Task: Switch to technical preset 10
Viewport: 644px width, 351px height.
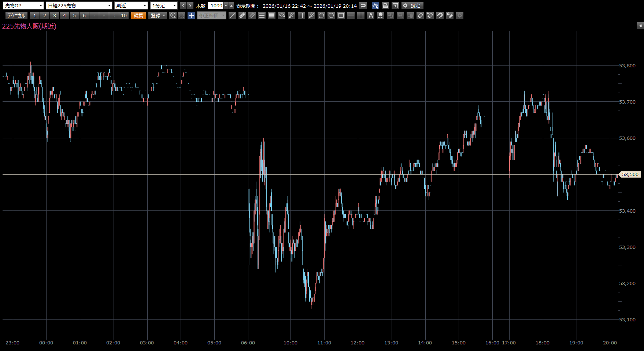Action: tap(124, 15)
